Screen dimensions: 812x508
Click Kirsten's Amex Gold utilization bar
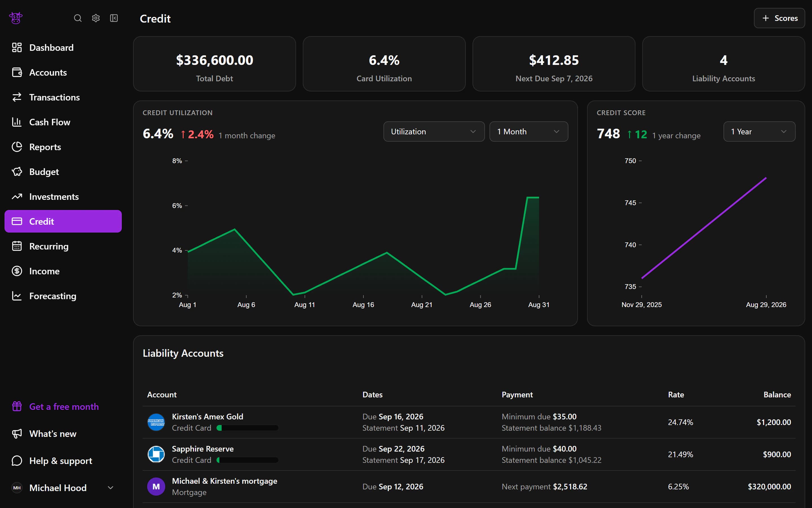248,428
